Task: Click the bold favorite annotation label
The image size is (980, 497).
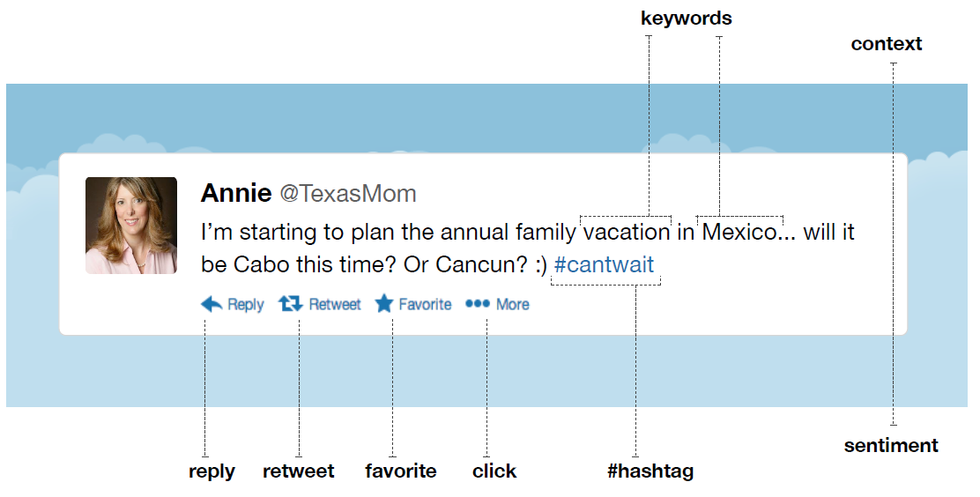Action: click(x=401, y=471)
